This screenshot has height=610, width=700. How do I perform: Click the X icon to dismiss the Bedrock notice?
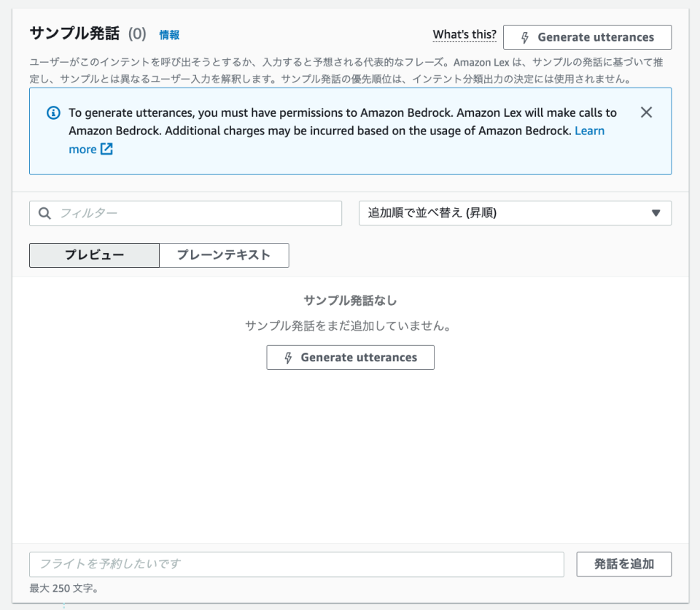pos(646,112)
